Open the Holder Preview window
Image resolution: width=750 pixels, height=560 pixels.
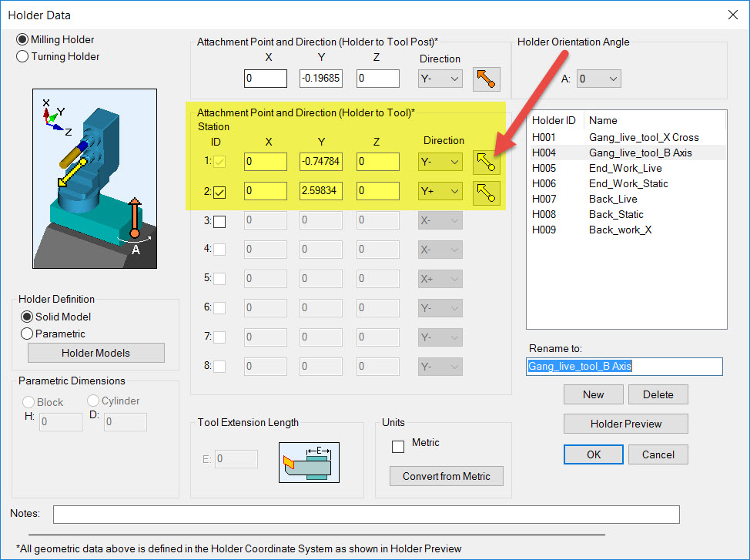click(x=625, y=423)
